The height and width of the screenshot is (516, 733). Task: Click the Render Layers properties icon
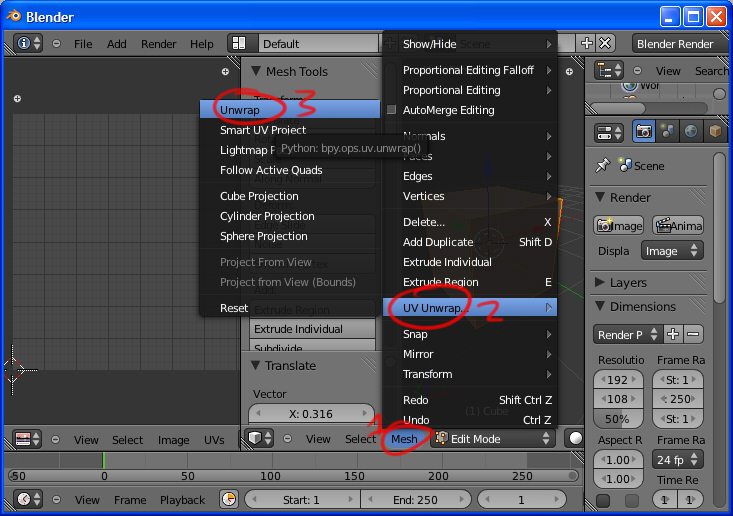pos(667,132)
